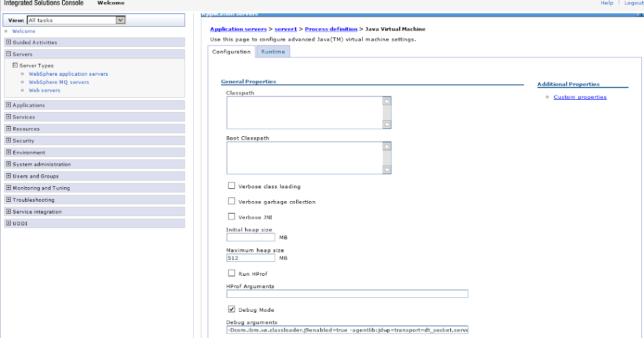
Task: Expand the Troubleshooting section
Action: click(x=8, y=200)
